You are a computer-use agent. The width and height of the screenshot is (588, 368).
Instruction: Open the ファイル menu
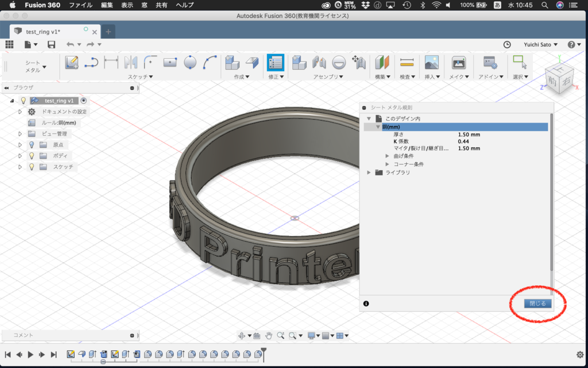[x=80, y=5]
